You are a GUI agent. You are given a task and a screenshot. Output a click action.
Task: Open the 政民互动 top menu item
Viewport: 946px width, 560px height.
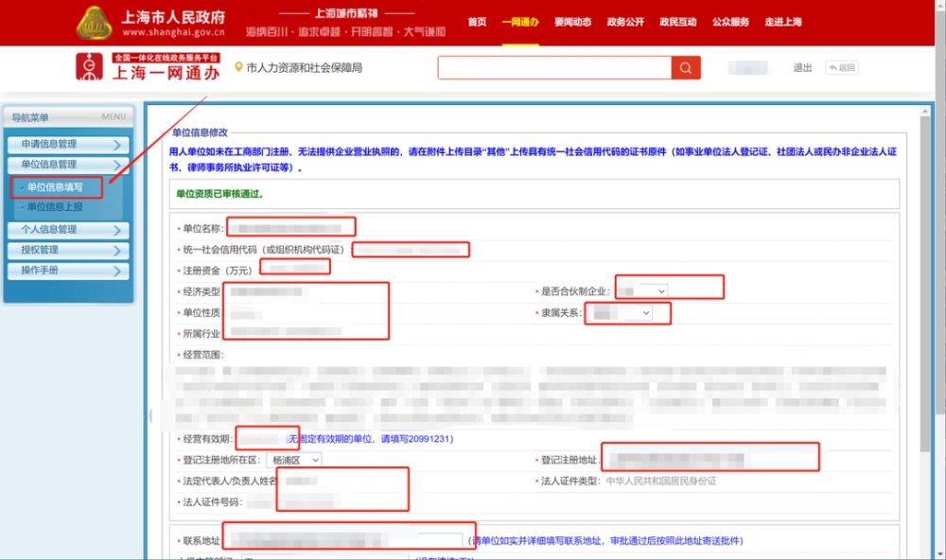pos(677,22)
